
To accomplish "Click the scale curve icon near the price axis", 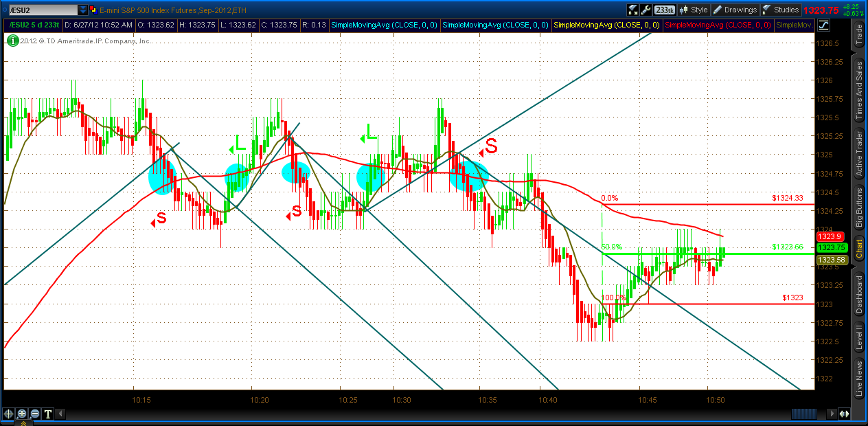I will click(823, 25).
